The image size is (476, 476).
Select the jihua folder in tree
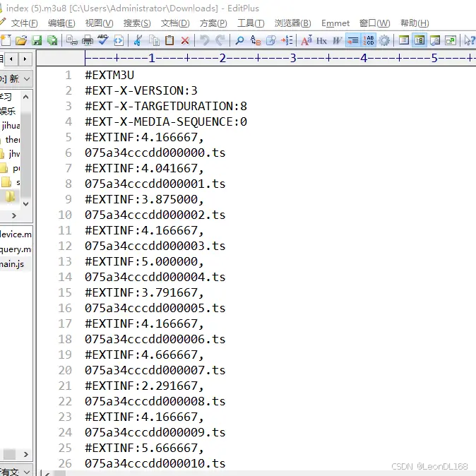[x=11, y=126]
